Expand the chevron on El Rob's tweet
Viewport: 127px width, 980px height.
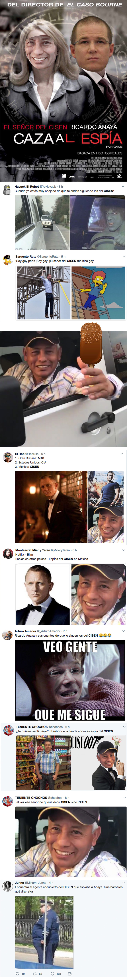coord(122,454)
